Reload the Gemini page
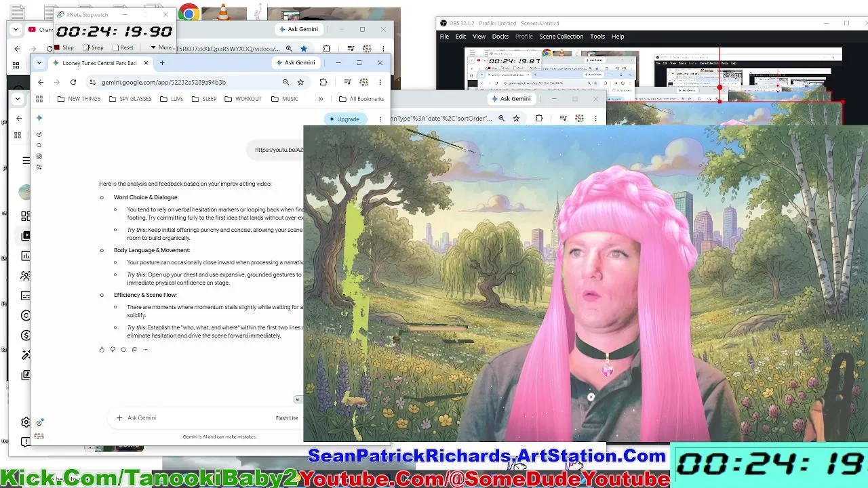The image size is (868, 488). (73, 82)
